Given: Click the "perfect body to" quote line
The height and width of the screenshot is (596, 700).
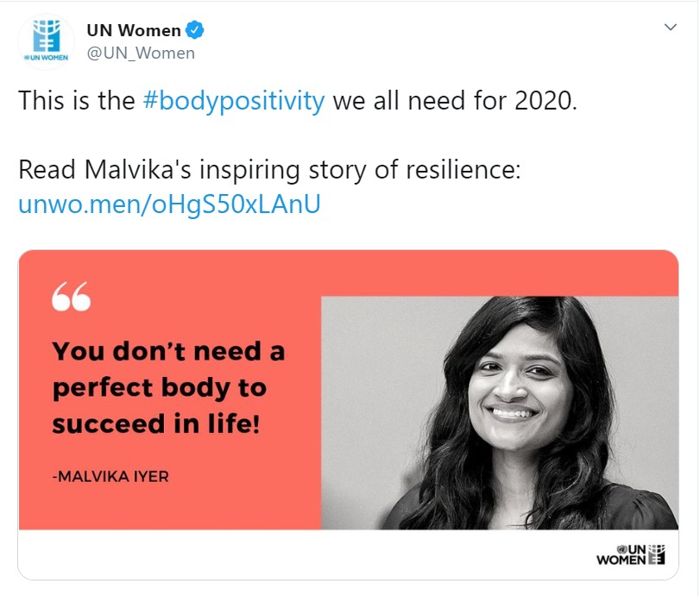Looking at the screenshot, I should point(160,388).
